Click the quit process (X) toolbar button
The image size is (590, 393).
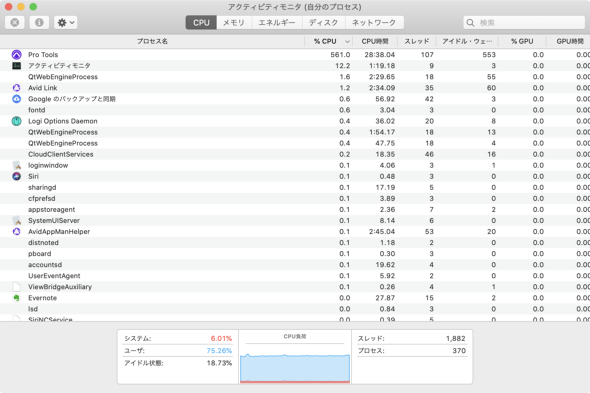(x=15, y=23)
